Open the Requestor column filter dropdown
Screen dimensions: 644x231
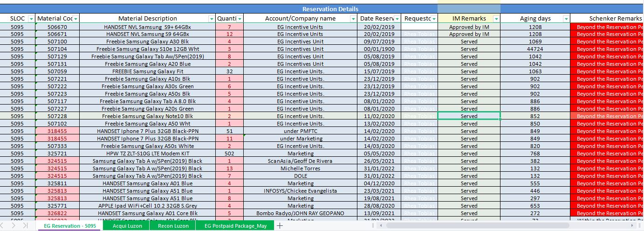point(434,19)
